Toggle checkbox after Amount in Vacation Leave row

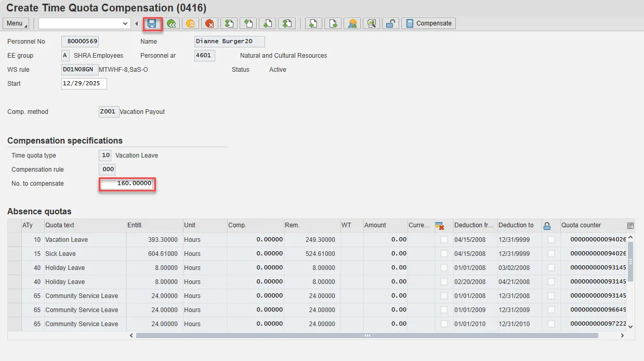pyautogui.click(x=444, y=240)
